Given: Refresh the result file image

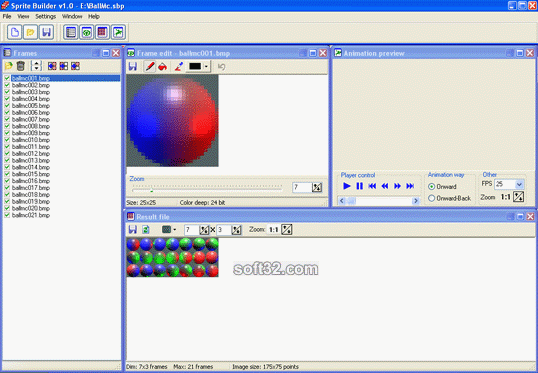Looking at the screenshot, I should (145, 230).
